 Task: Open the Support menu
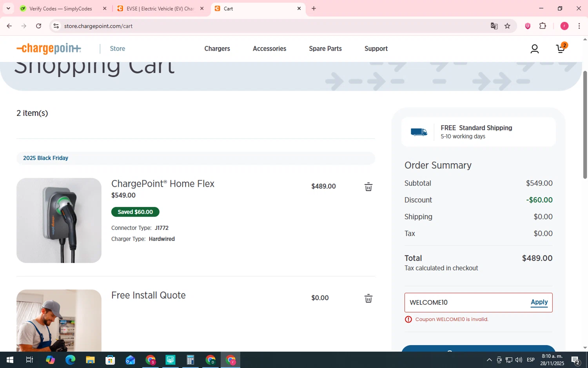(x=376, y=49)
